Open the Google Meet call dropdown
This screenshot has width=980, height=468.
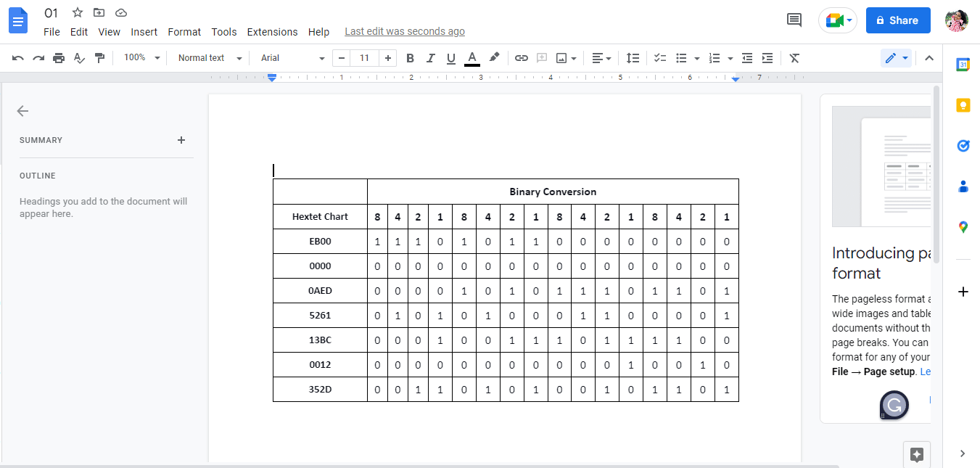pos(838,20)
